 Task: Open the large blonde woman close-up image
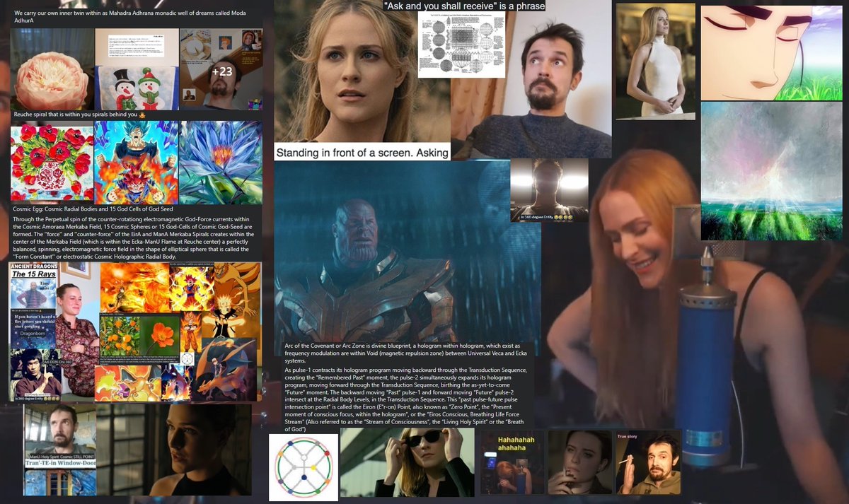[x=362, y=71]
